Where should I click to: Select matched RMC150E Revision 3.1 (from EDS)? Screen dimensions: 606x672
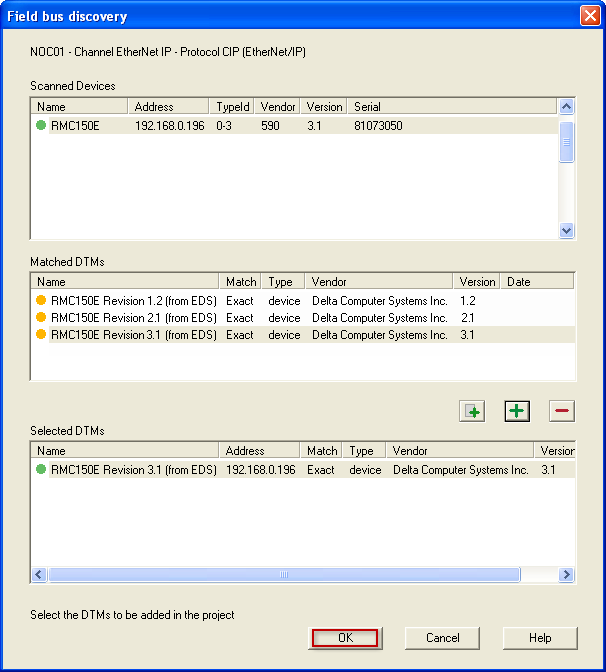click(x=303, y=335)
